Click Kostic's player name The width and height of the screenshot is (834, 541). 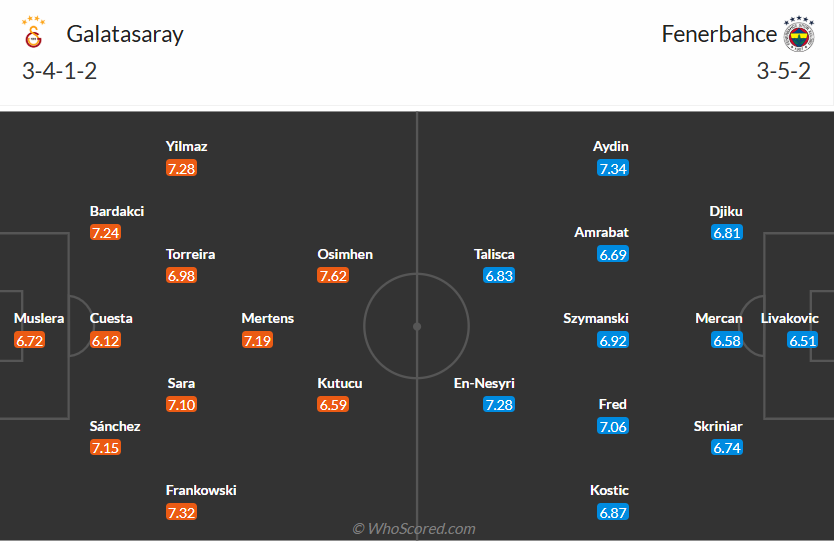609,491
